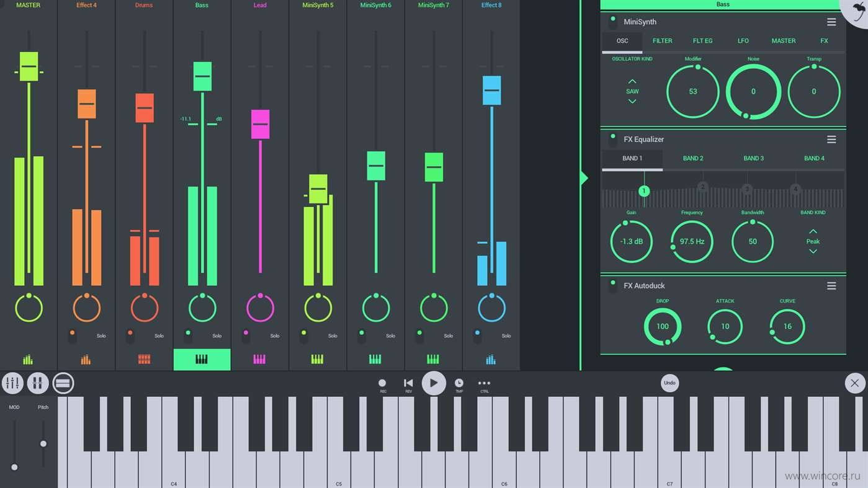Undo the last action

coord(669,383)
